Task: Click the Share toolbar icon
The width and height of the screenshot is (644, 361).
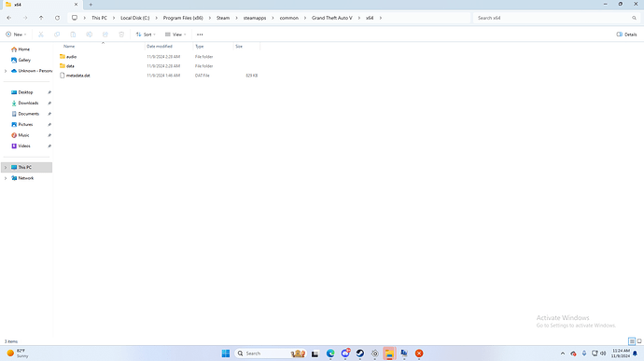Action: [x=105, y=35]
